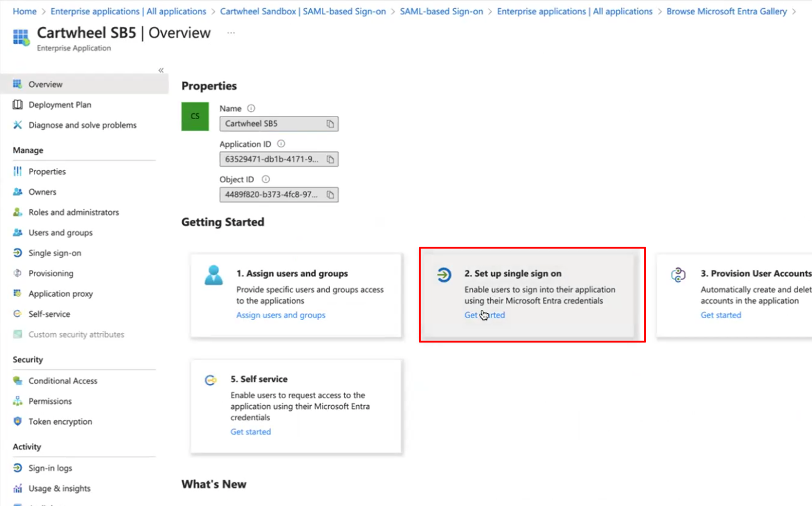The width and height of the screenshot is (812, 506).
Task: Copy the Application ID value
Action: tap(330, 160)
